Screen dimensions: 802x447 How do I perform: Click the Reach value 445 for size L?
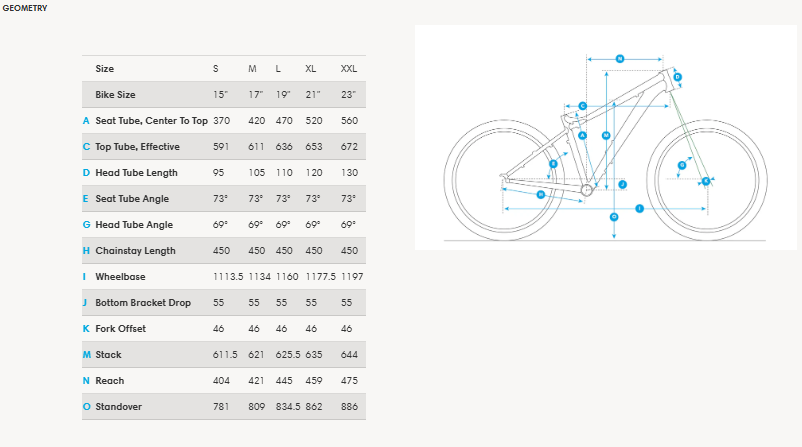pos(284,381)
